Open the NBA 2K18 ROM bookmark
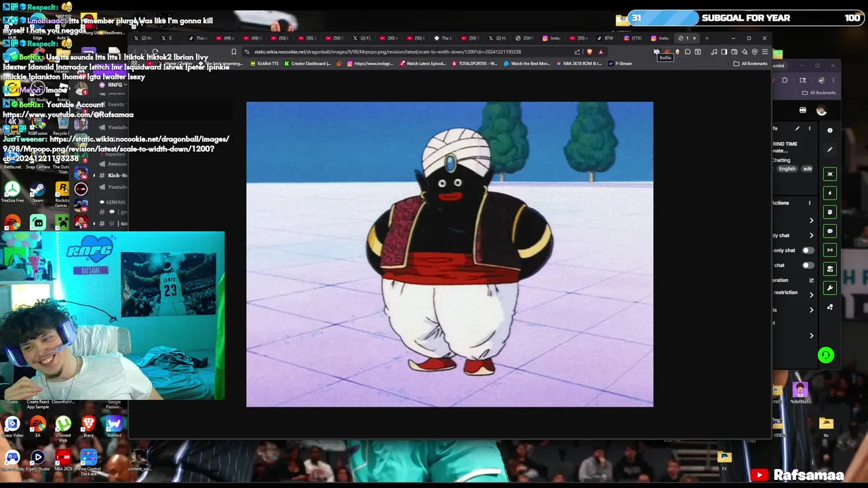The image size is (868, 488). click(x=578, y=64)
